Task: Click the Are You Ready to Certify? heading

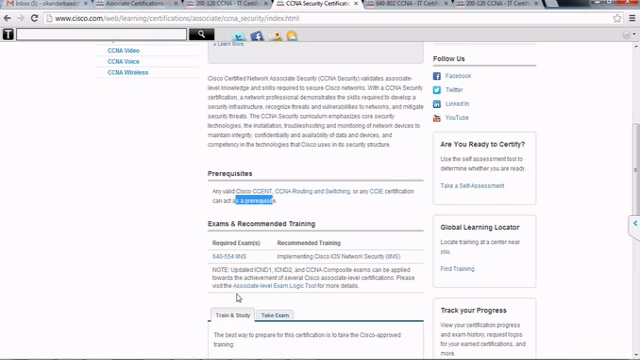Action: coord(482,144)
